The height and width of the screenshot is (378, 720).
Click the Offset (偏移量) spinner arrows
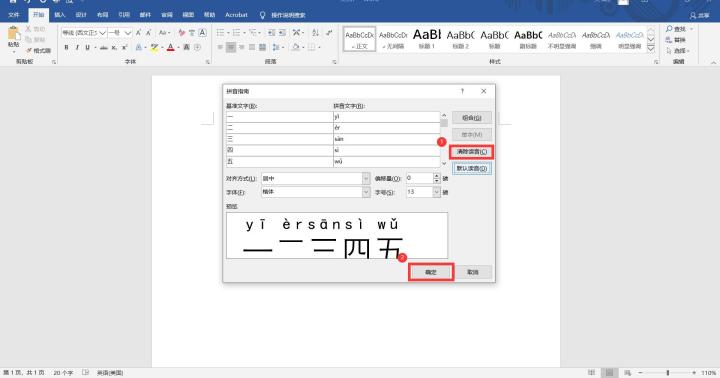[436, 178]
